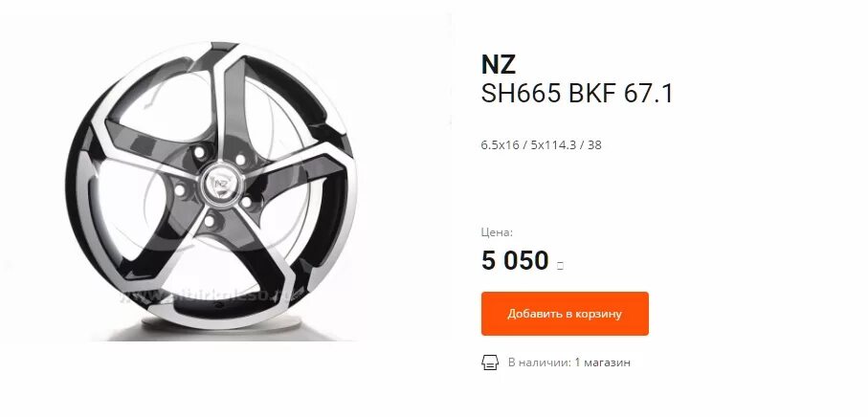Click the store availability icon
Viewport: 868px width, 417px height.
pos(490,362)
